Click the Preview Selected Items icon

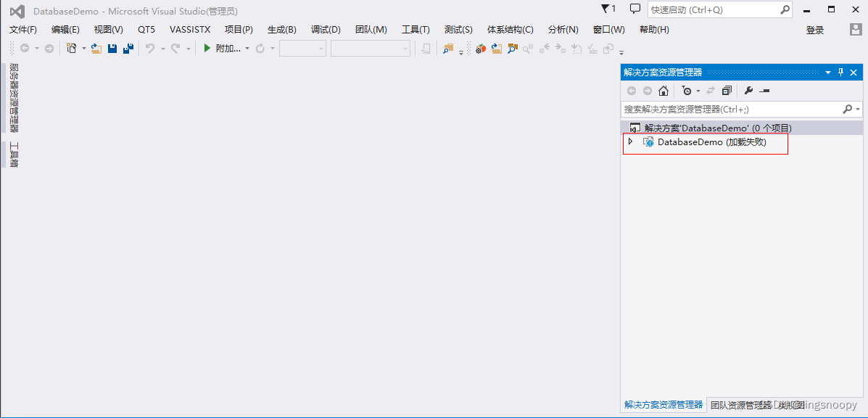pos(764,91)
